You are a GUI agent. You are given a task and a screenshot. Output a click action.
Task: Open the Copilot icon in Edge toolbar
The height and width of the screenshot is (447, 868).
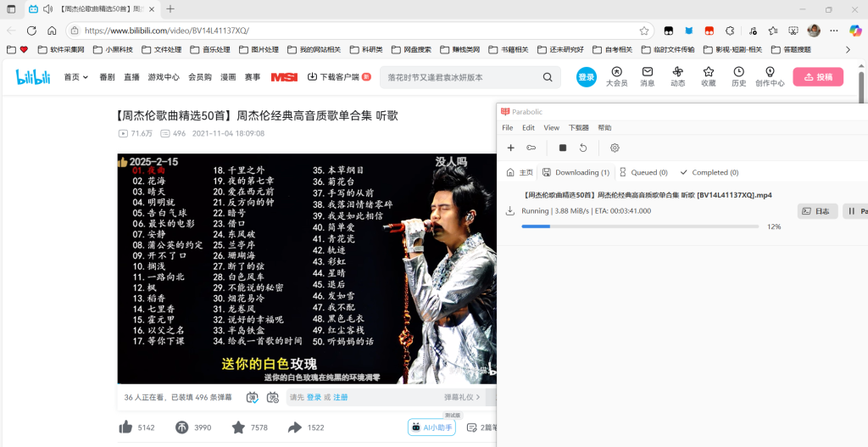click(856, 31)
